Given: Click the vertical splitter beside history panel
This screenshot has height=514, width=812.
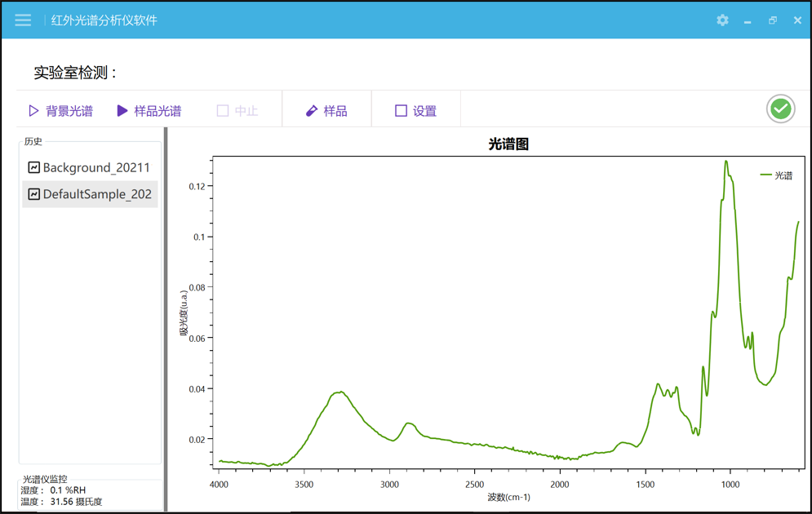Looking at the screenshot, I should (x=166, y=318).
